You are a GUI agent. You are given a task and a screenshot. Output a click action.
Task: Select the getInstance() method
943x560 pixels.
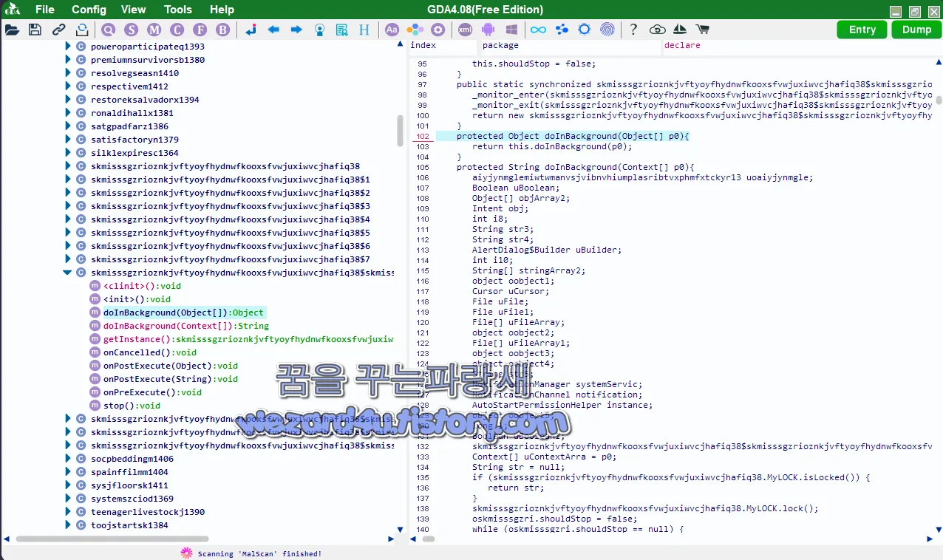coord(248,339)
